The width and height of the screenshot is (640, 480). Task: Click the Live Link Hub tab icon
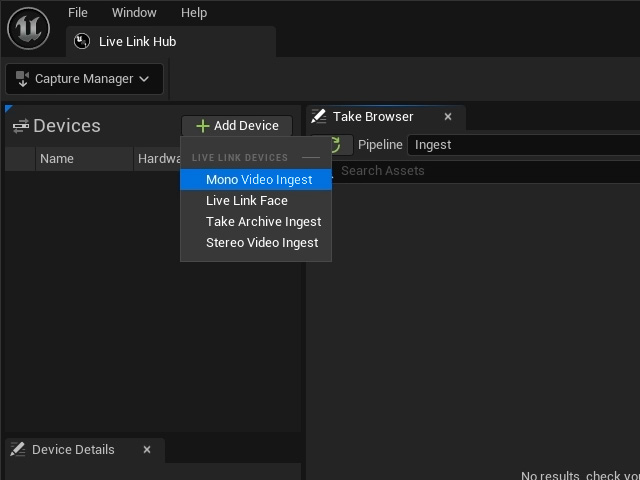[82, 41]
